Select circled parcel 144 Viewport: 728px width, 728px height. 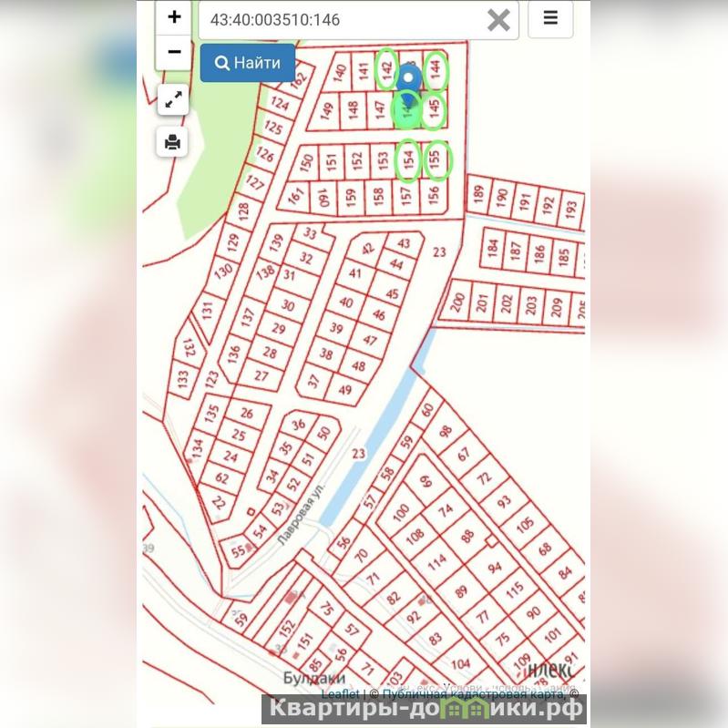(436, 70)
